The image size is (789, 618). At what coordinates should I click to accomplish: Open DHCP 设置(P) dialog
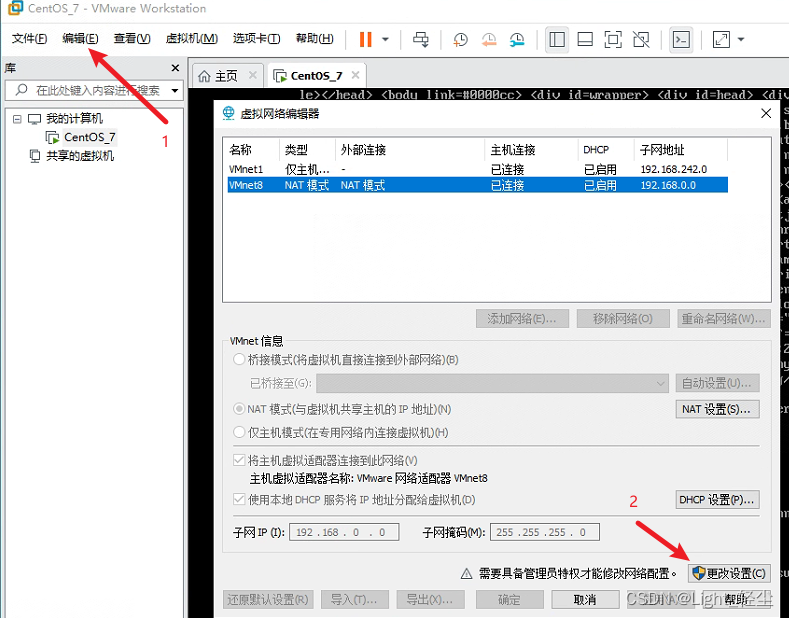[x=717, y=500]
